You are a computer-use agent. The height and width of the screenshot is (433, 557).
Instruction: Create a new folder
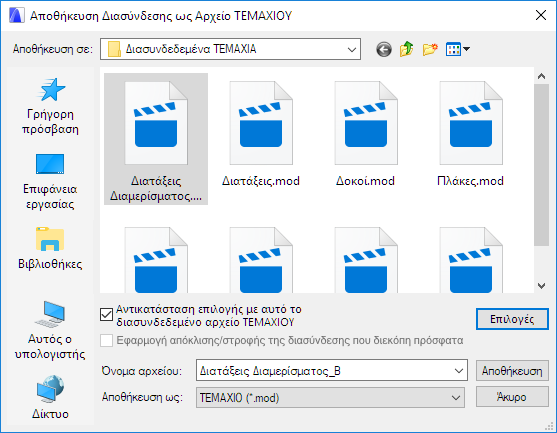tap(430, 49)
